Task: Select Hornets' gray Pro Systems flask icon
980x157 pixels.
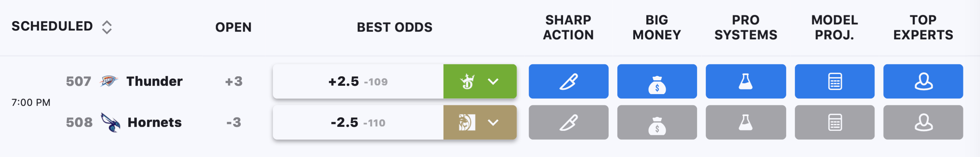Action: click(x=746, y=122)
